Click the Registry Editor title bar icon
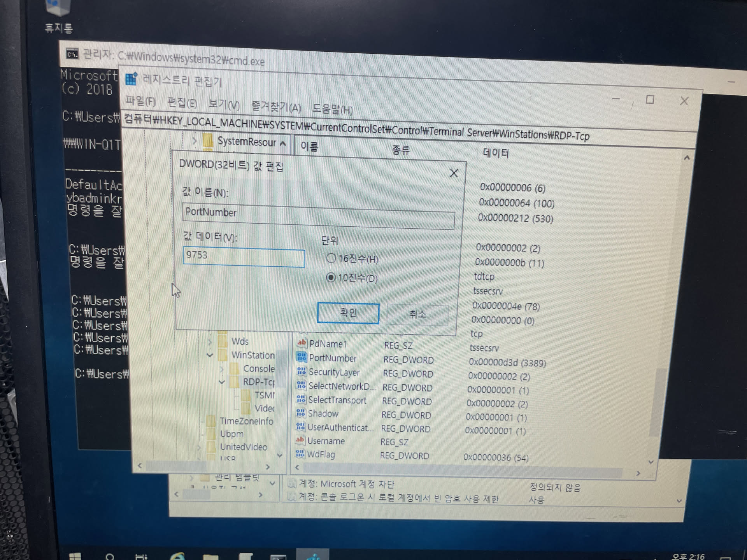Viewport: 747px width, 560px height. (132, 79)
